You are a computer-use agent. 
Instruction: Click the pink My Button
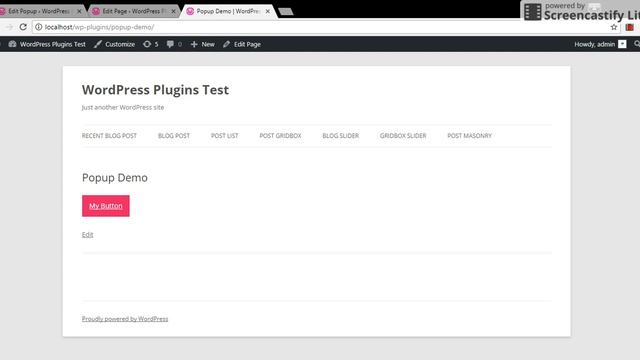[106, 206]
